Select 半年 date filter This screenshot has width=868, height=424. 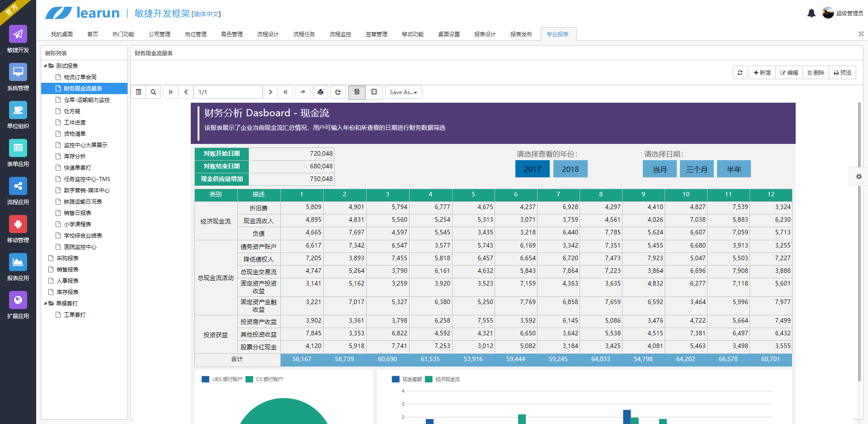point(734,169)
